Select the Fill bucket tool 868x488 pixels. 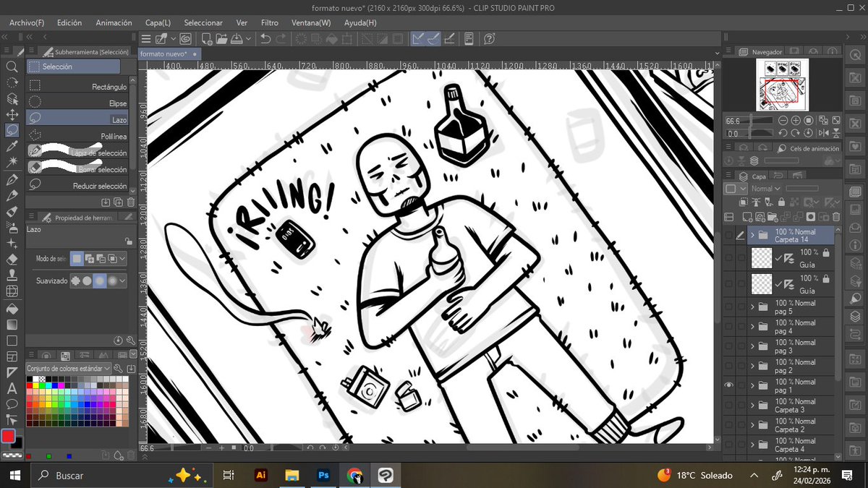click(x=12, y=308)
